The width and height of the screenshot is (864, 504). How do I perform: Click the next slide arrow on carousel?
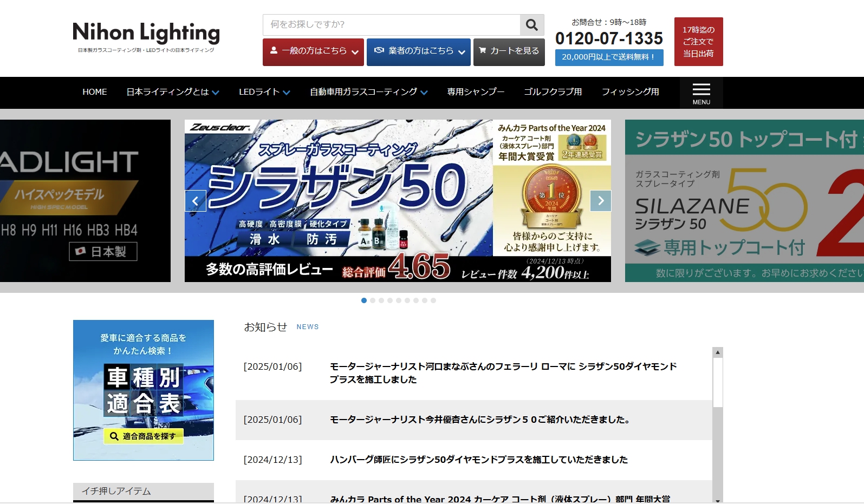coord(601,201)
